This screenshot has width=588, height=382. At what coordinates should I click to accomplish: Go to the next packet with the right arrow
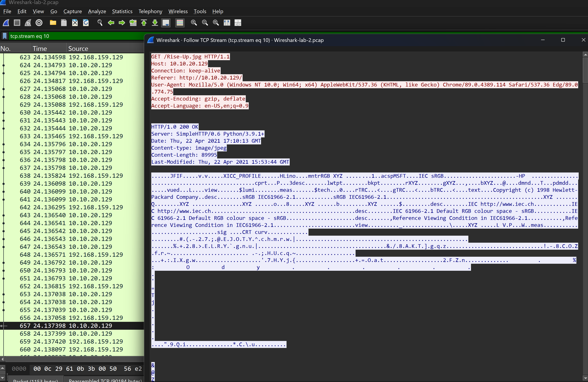click(122, 23)
